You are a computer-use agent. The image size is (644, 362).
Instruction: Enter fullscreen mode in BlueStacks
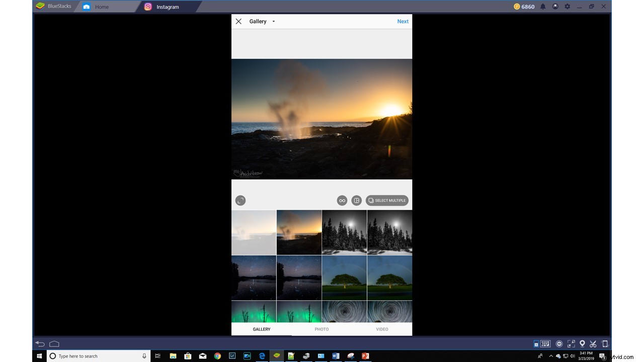(571, 343)
